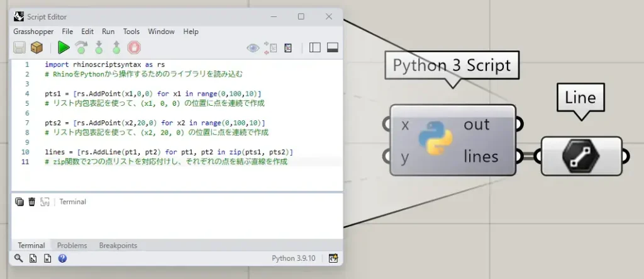Run the script with the green play button
This screenshot has height=279, width=644.
tap(64, 47)
